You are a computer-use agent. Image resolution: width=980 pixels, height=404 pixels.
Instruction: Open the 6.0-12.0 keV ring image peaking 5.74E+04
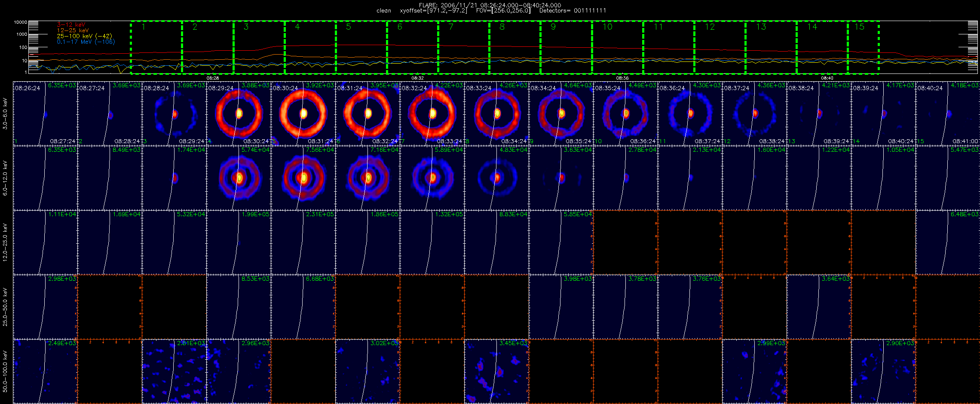(x=239, y=178)
